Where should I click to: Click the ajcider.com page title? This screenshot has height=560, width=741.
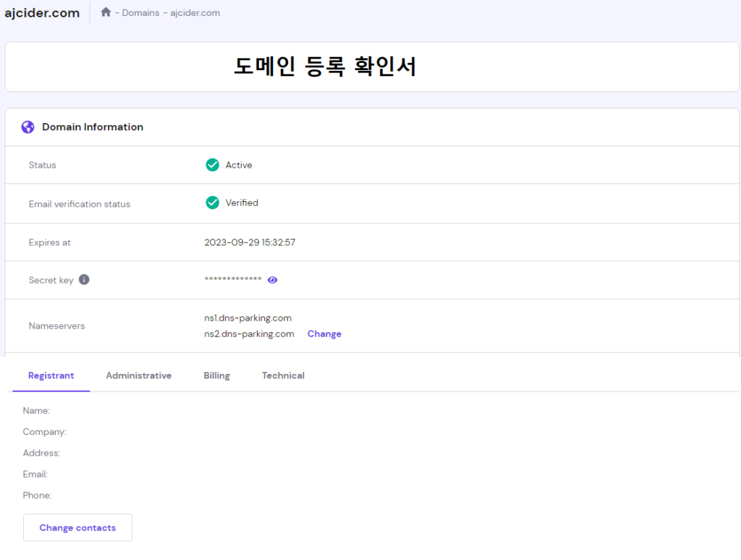(x=42, y=13)
